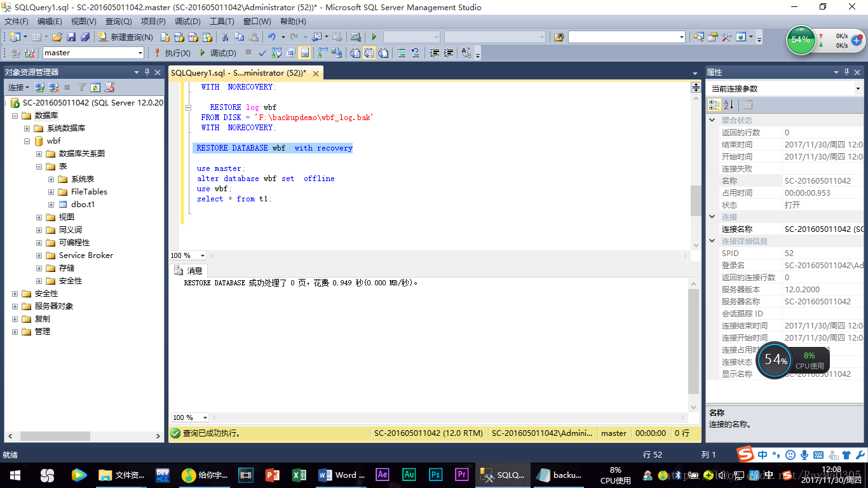The height and width of the screenshot is (488, 868).
Task: Click the green Start arrow in top toolbar
Action: point(374,37)
